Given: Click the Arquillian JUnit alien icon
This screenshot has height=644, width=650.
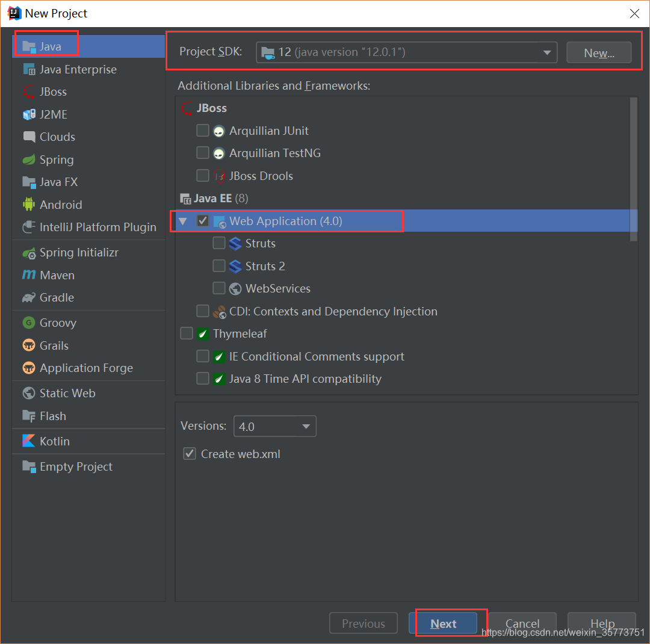Looking at the screenshot, I should pyautogui.click(x=219, y=131).
